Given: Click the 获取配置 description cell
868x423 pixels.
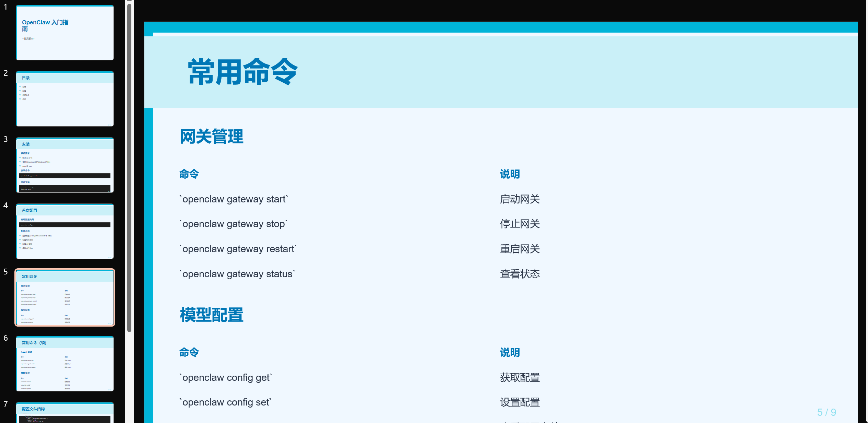Looking at the screenshot, I should pyautogui.click(x=520, y=378).
